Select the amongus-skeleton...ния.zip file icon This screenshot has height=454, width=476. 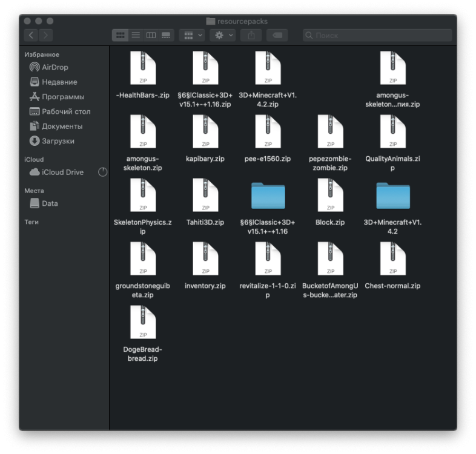pos(393,68)
